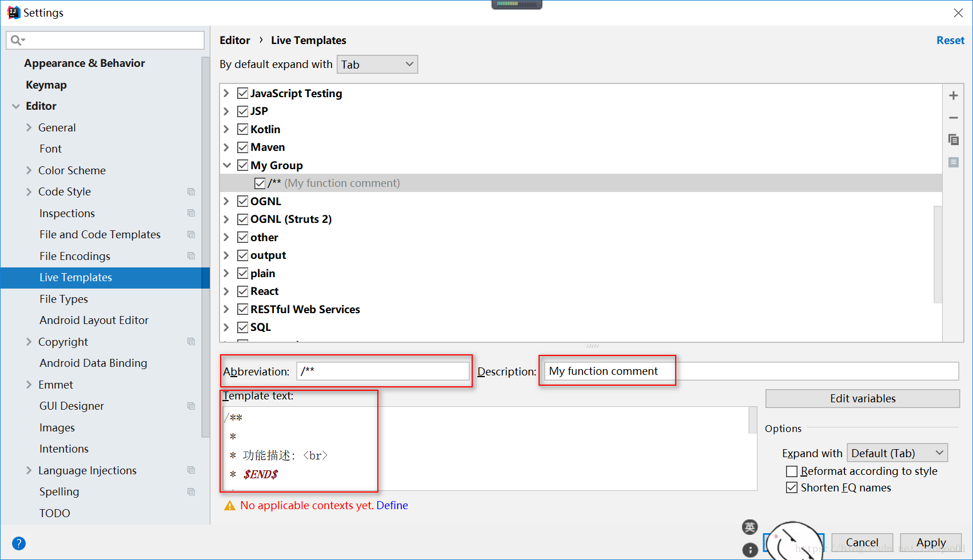Screen dimensions: 973x560
Task: Open the Intentions settings page
Action: click(64, 449)
